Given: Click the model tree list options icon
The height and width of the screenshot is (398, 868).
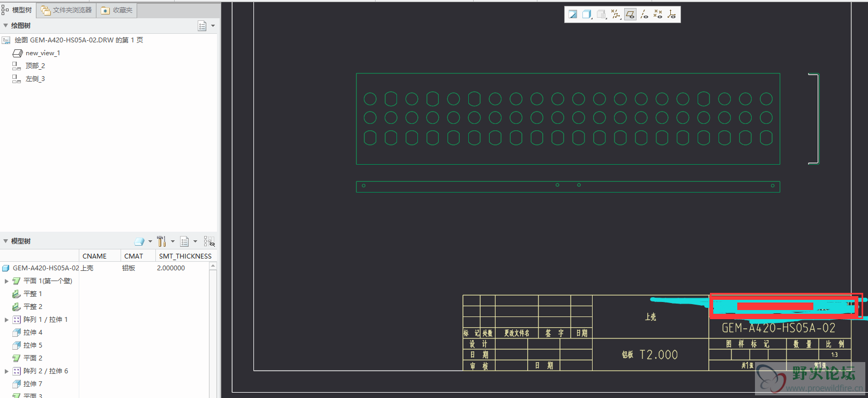Looking at the screenshot, I should [184, 241].
